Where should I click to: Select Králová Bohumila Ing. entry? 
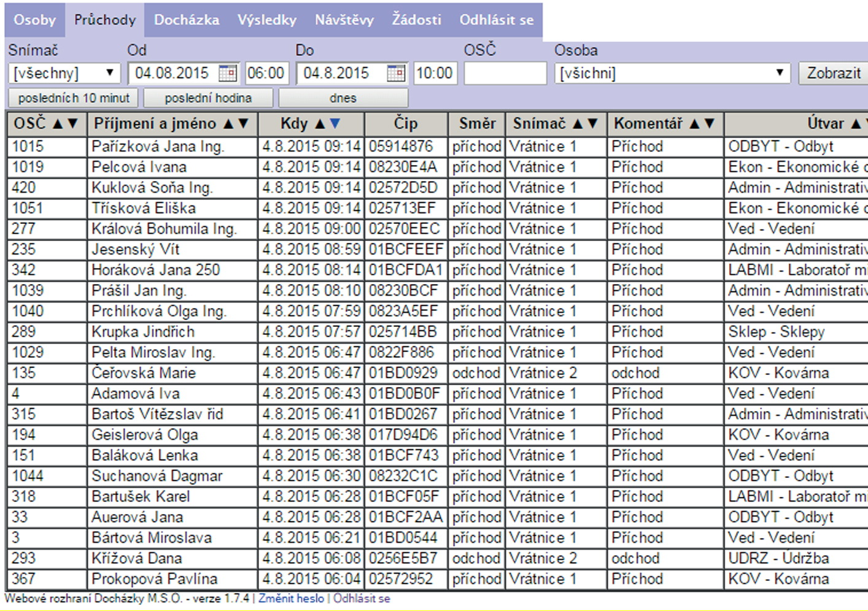[163, 229]
